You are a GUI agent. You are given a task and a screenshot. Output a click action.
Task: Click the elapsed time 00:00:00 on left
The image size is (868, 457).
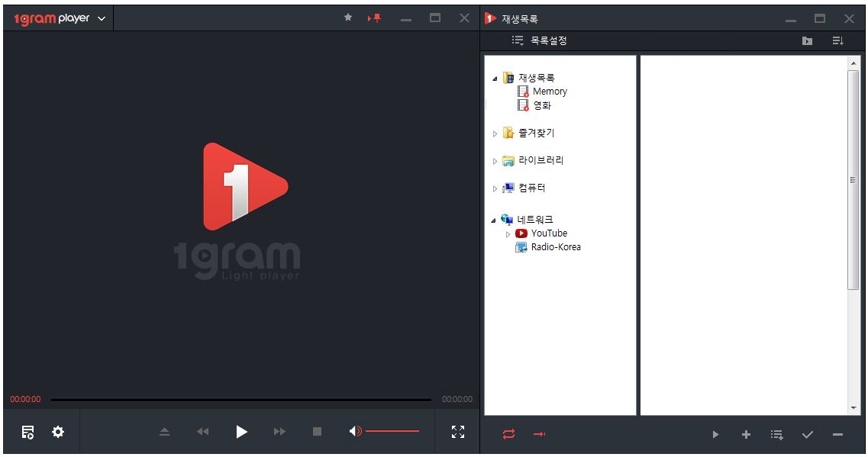tap(25, 399)
